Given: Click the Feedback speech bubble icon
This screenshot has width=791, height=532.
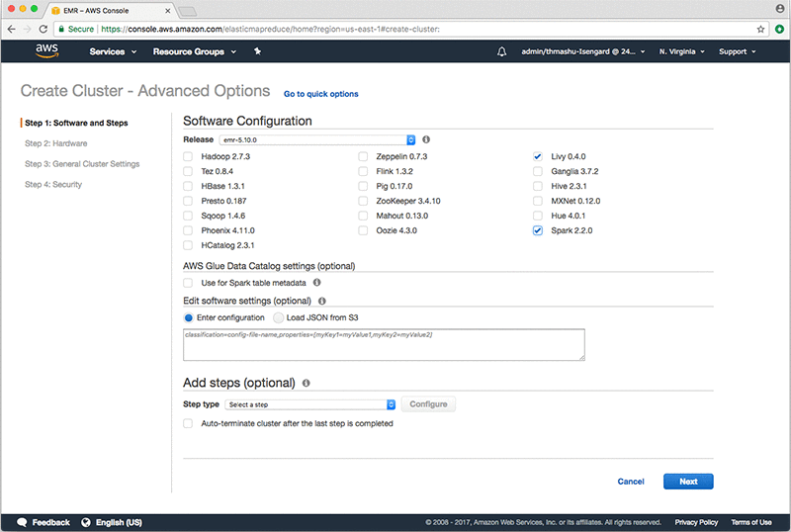Looking at the screenshot, I should click(x=22, y=522).
